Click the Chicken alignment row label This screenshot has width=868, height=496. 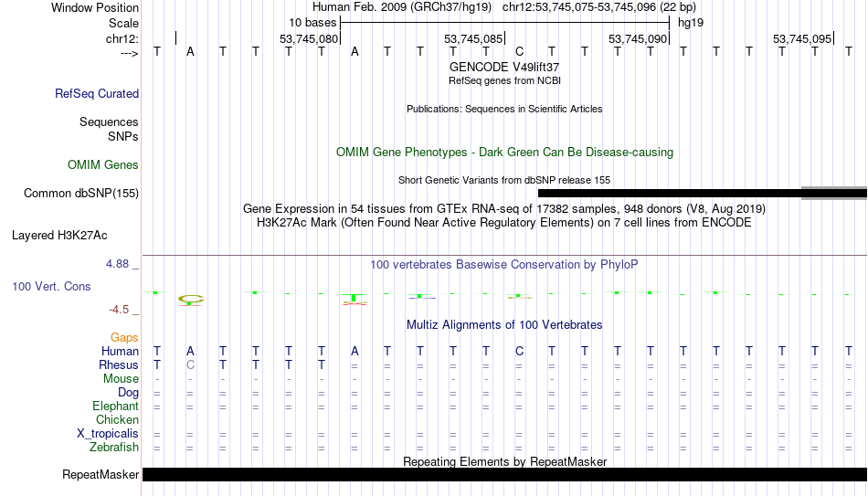pos(117,419)
